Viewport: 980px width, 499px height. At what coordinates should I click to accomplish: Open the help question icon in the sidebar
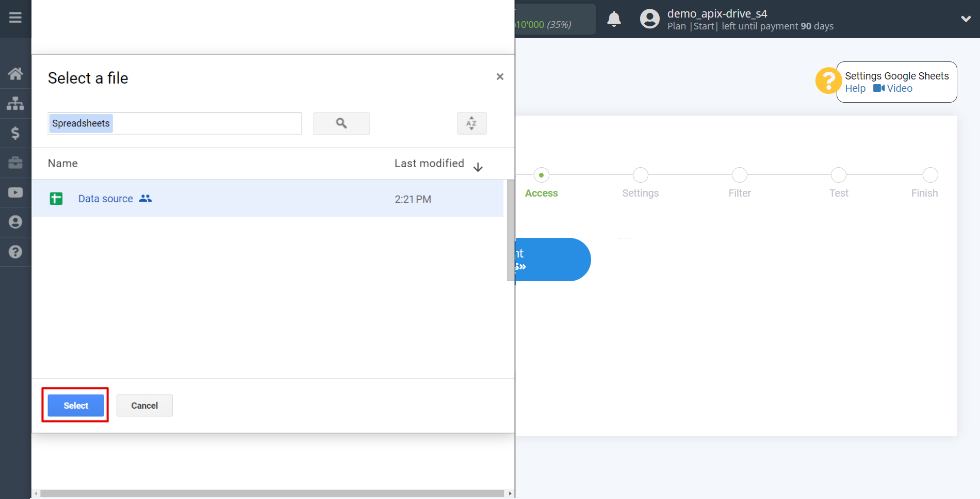click(x=15, y=252)
